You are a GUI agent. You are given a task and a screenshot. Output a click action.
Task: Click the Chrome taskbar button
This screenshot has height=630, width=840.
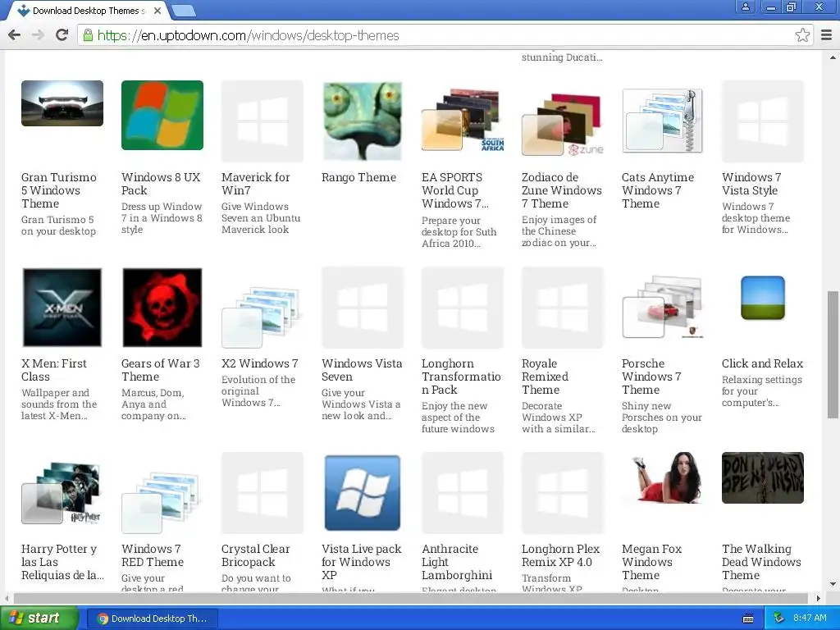coord(152,619)
